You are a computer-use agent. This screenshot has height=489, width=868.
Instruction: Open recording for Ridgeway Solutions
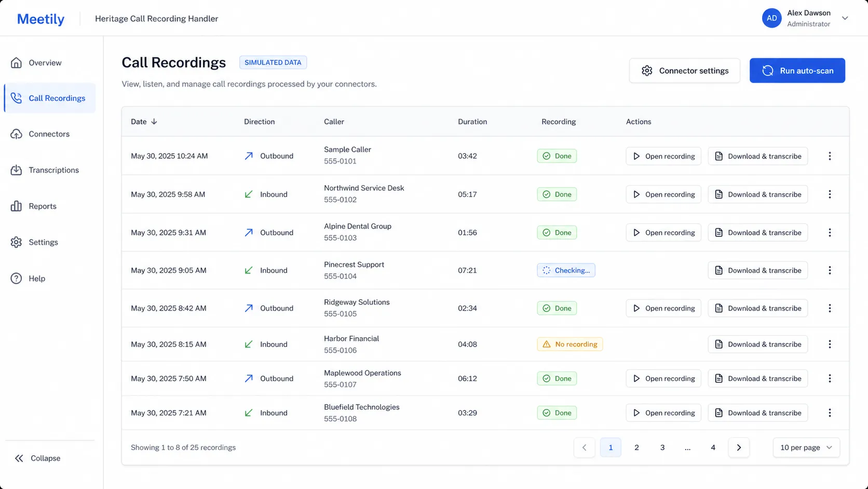pyautogui.click(x=663, y=308)
